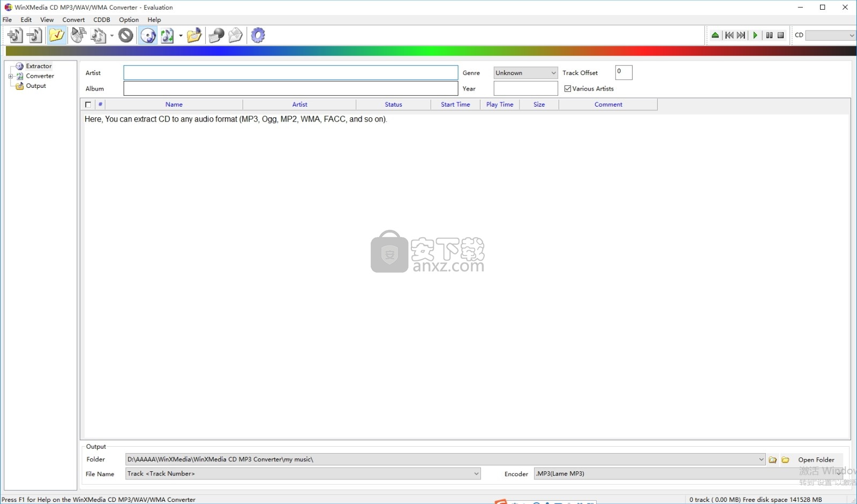Sort by the Name column header
The width and height of the screenshot is (857, 504).
coord(174,104)
